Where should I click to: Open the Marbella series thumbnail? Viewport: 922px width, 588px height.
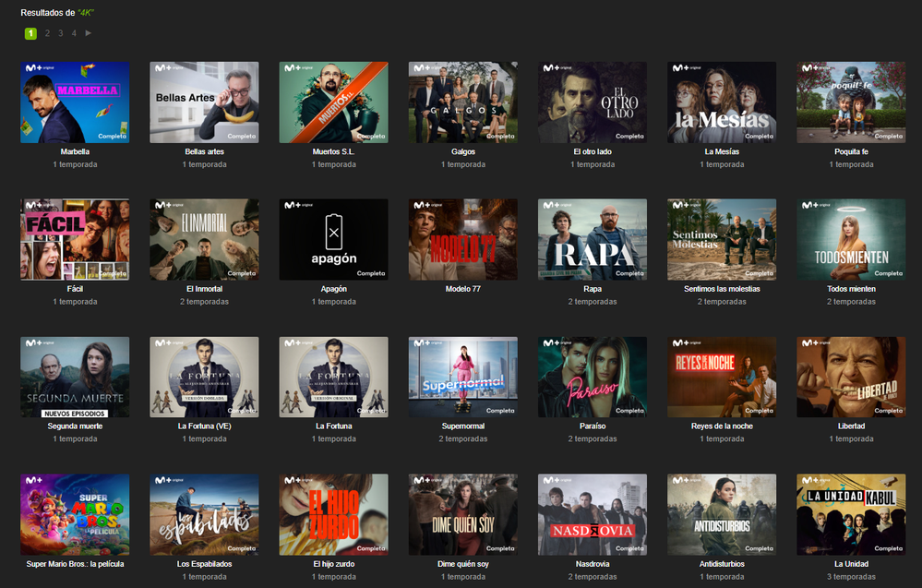(x=75, y=102)
